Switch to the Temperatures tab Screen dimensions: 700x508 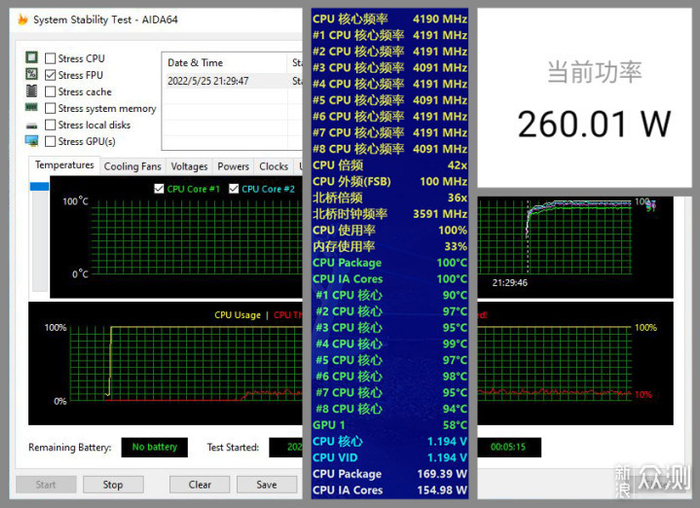pyautogui.click(x=64, y=165)
